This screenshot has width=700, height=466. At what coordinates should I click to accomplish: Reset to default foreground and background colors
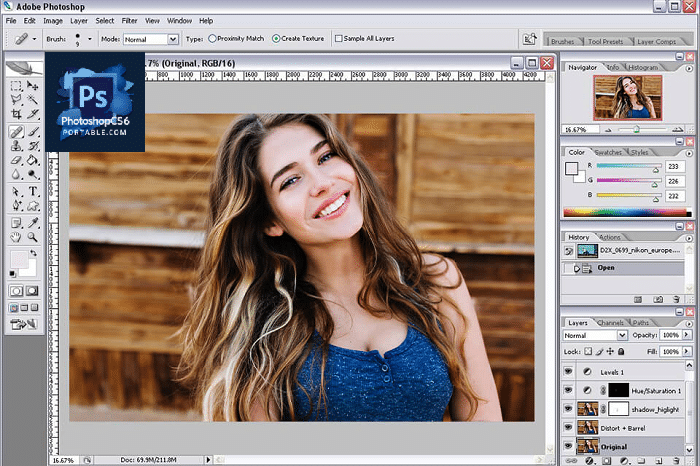[12, 274]
